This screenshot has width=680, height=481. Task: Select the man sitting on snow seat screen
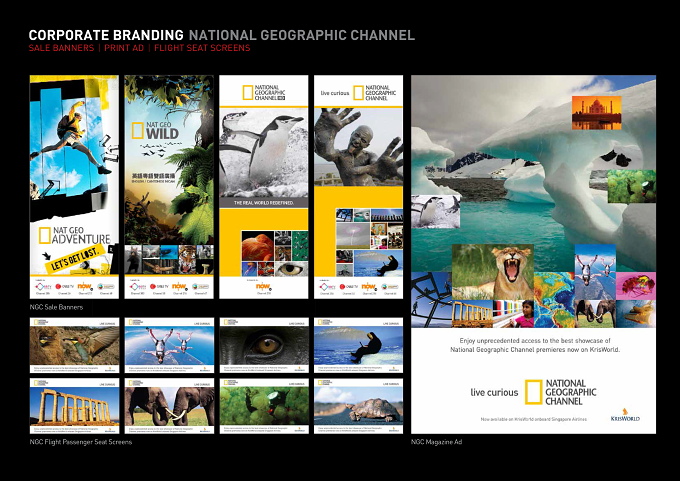pos(359,345)
